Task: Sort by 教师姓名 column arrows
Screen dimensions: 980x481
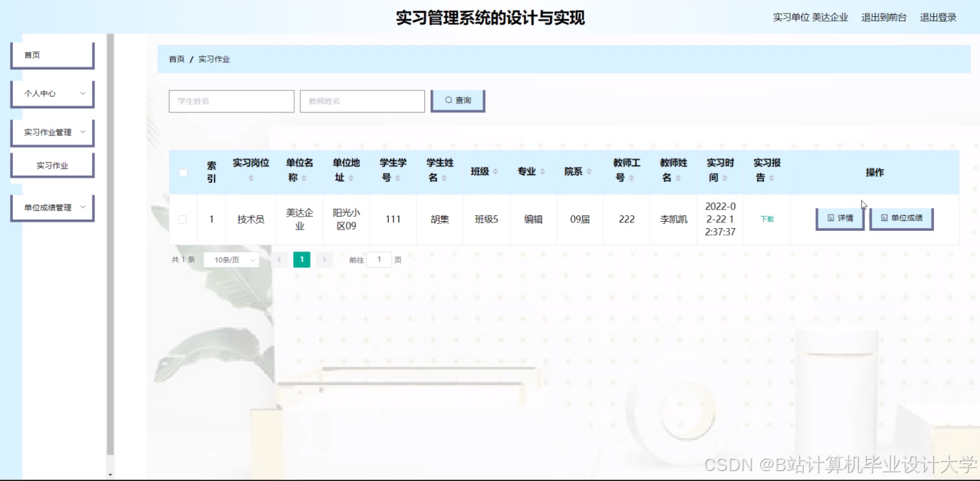Action: [x=678, y=178]
